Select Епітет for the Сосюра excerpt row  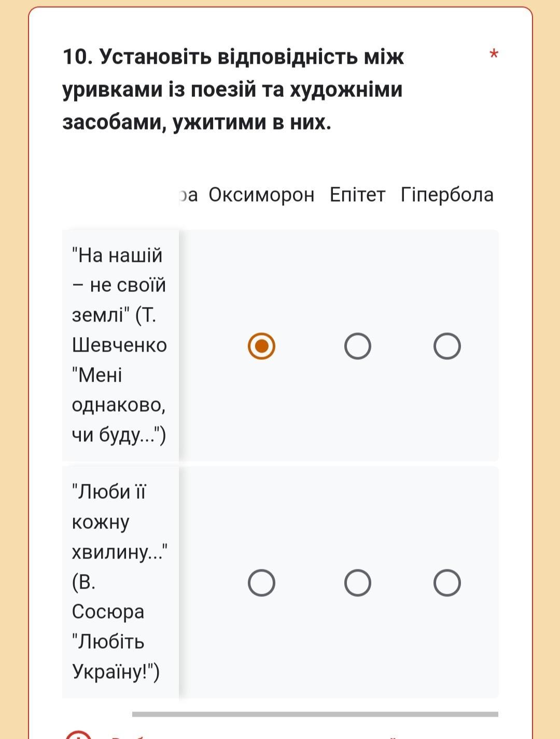(357, 583)
